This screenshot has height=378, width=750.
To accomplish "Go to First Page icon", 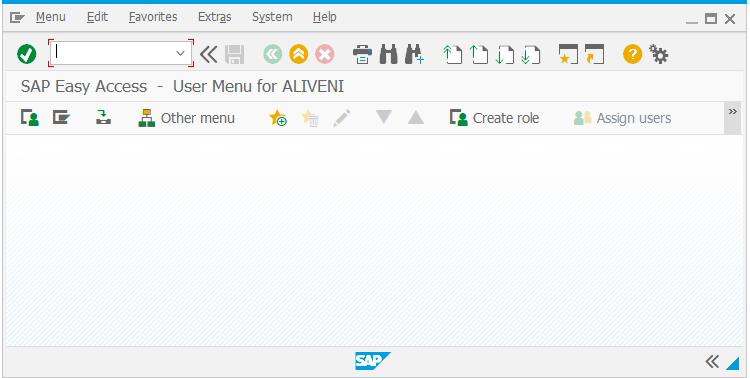I will click(452, 54).
